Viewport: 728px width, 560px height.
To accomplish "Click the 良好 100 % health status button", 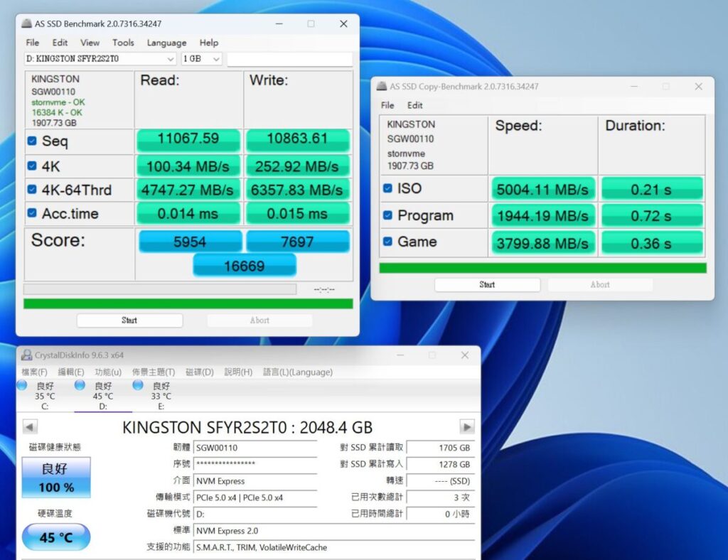I will (56, 478).
